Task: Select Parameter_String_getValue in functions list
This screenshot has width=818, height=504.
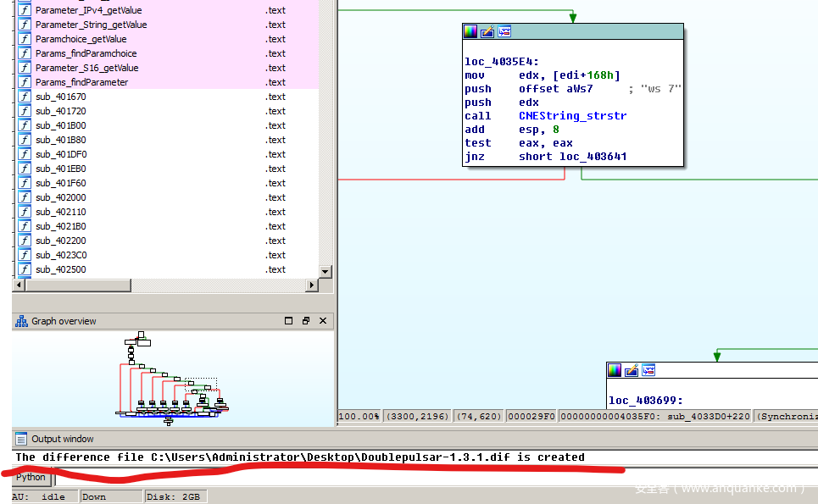Action: click(91, 25)
